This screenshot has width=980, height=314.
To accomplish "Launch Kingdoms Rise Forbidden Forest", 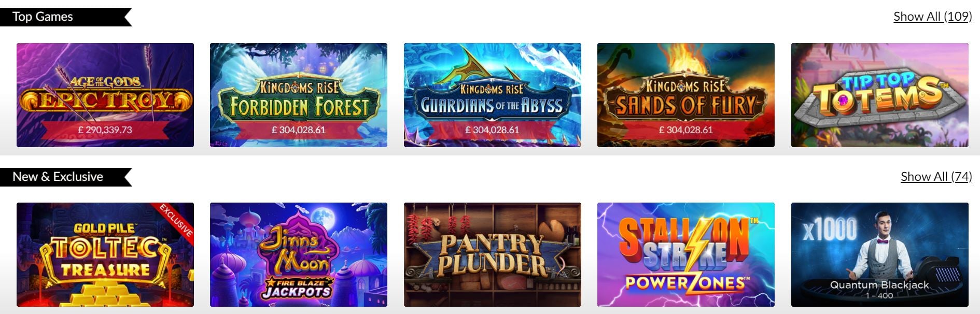I will pos(299,95).
